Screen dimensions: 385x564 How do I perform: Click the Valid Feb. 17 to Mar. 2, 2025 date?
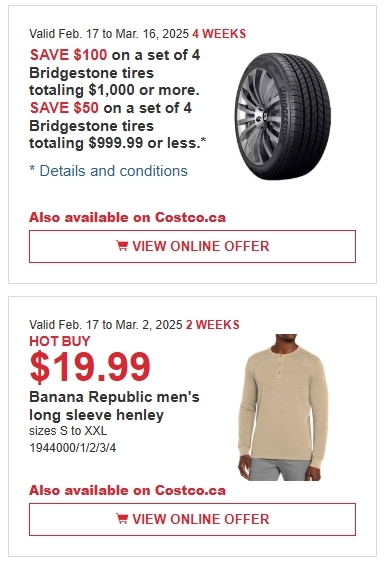(106, 325)
